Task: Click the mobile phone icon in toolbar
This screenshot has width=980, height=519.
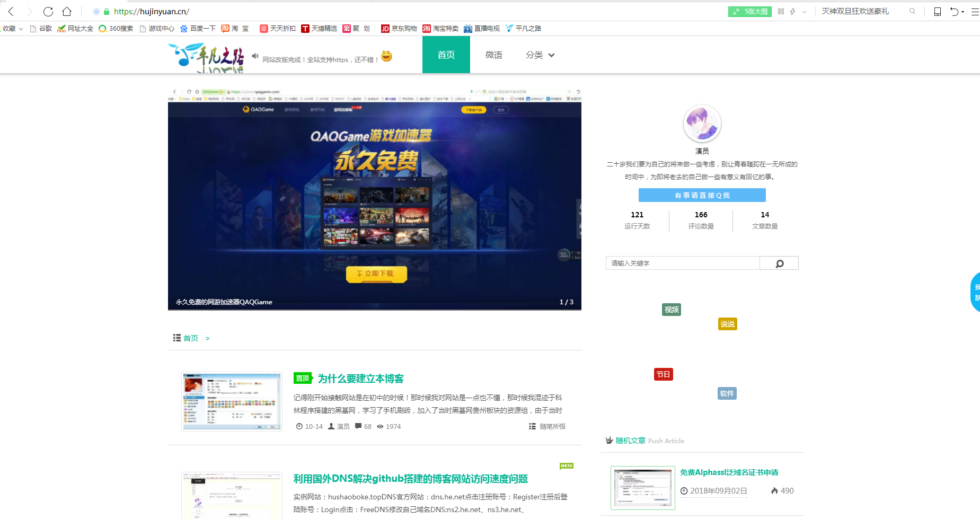Action: pos(937,12)
